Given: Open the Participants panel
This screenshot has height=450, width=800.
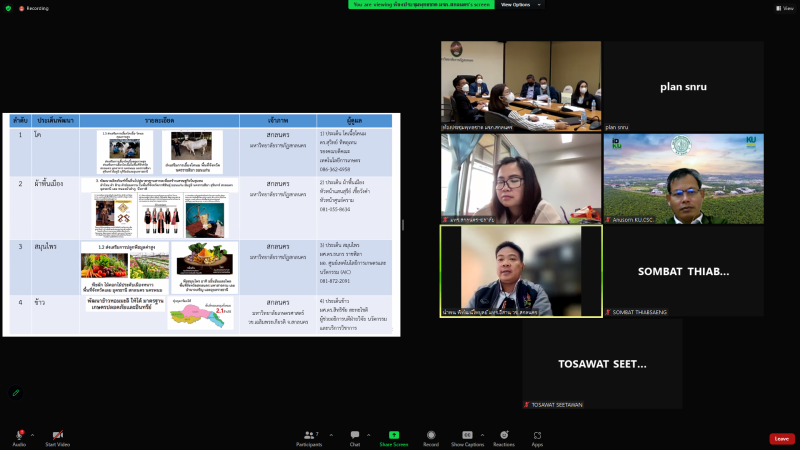Looking at the screenshot, I should point(309,436).
